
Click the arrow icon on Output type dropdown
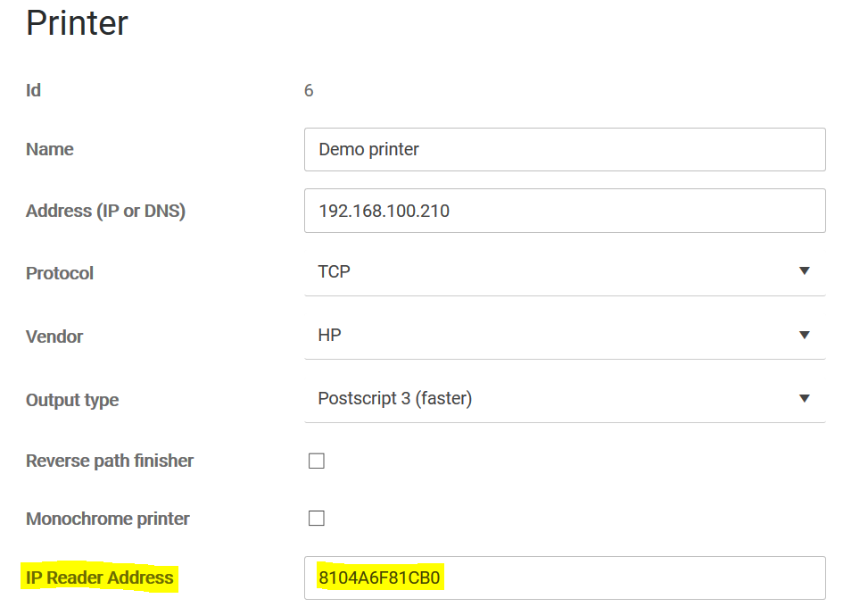click(804, 398)
